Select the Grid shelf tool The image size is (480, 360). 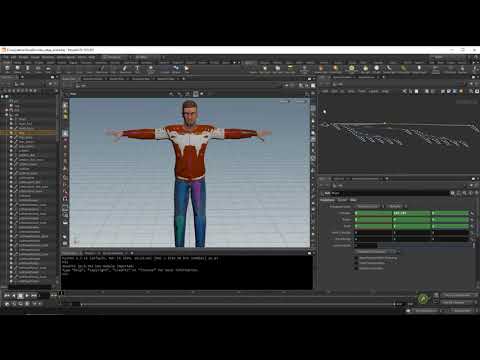tap(48, 69)
